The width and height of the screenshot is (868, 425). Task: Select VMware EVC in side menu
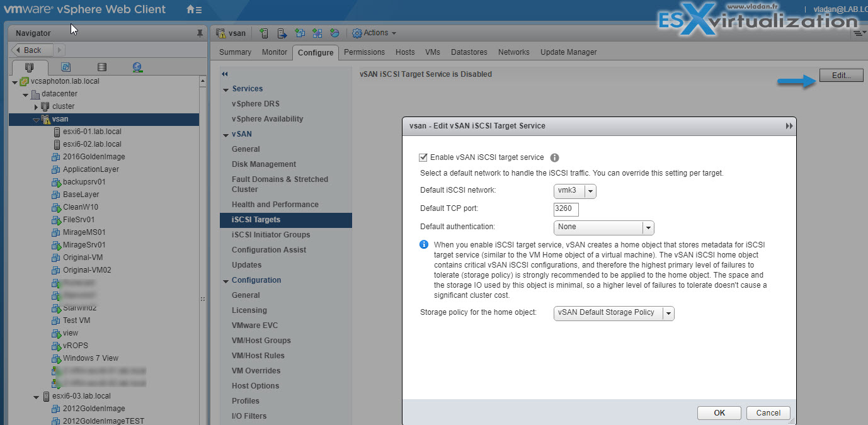(x=254, y=326)
